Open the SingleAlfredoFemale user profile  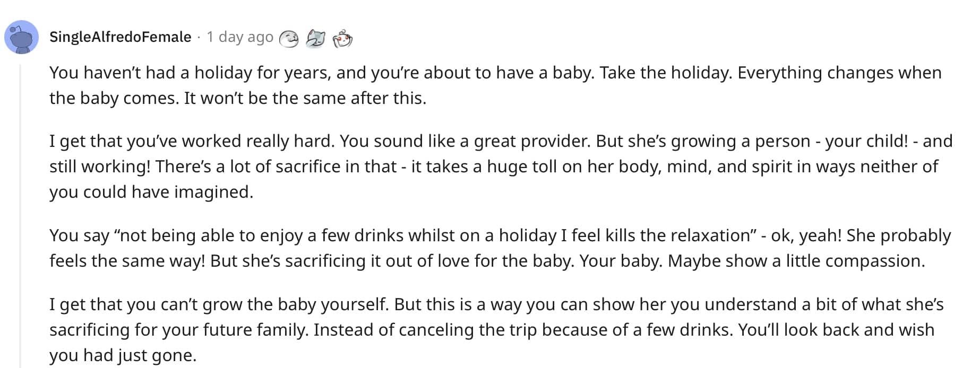pos(120,37)
